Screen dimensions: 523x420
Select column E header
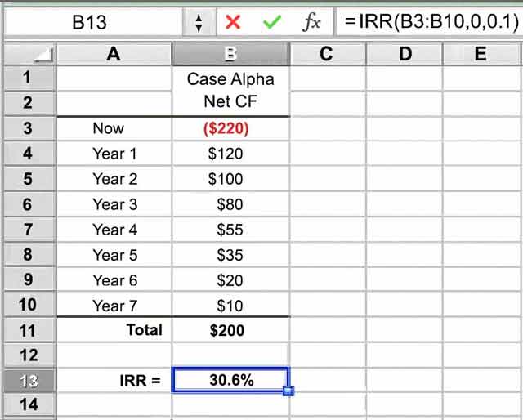pyautogui.click(x=481, y=55)
